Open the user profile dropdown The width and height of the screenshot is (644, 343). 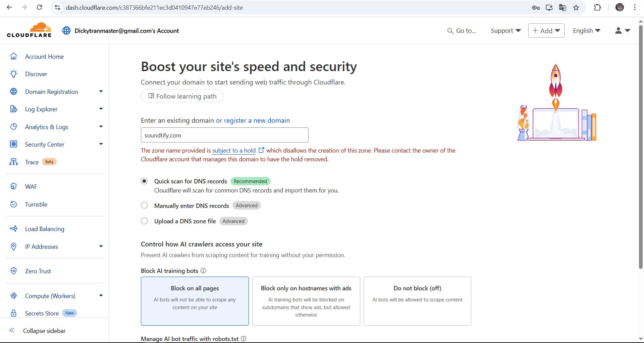(x=623, y=31)
